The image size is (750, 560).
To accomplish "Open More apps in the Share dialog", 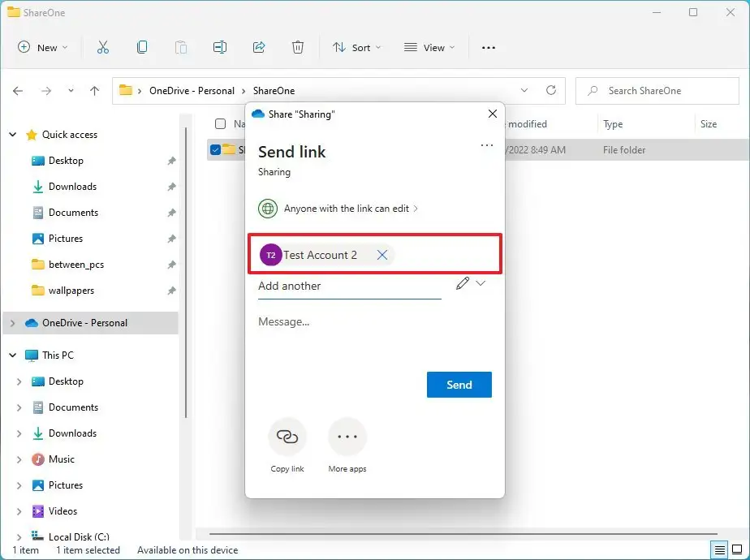I will click(x=347, y=436).
